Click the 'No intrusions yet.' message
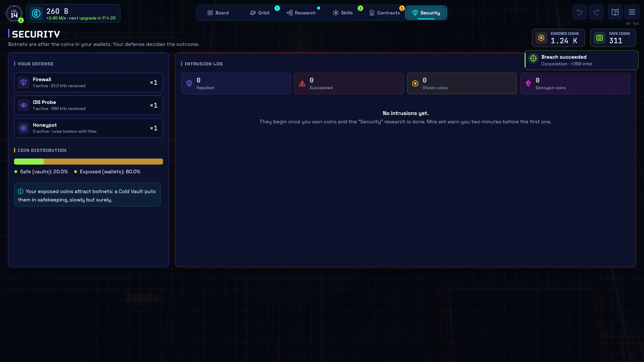 (x=406, y=113)
